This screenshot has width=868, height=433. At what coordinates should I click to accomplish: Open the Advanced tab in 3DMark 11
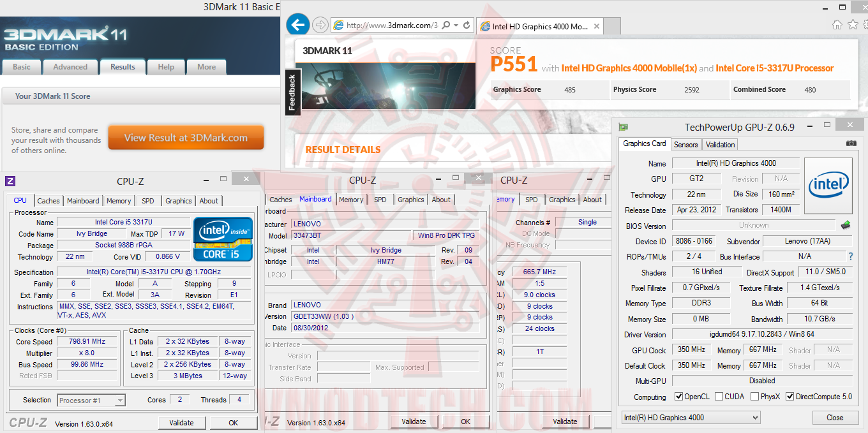70,67
